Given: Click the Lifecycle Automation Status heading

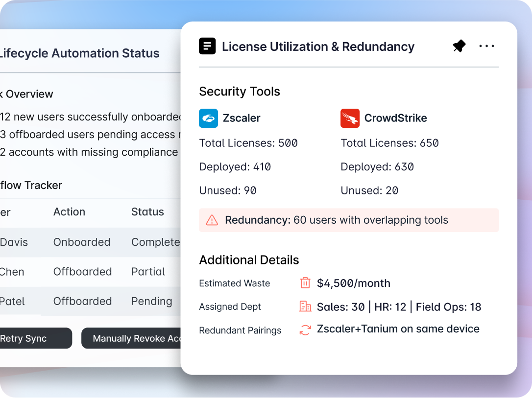Looking at the screenshot, I should (x=79, y=53).
